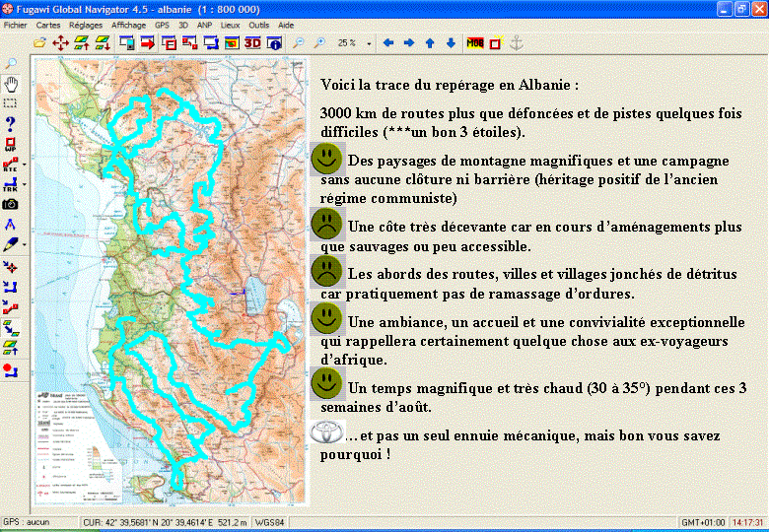The height and width of the screenshot is (532, 769).
Task: Click the 14:17:31 clock in status bar
Action: tap(748, 523)
